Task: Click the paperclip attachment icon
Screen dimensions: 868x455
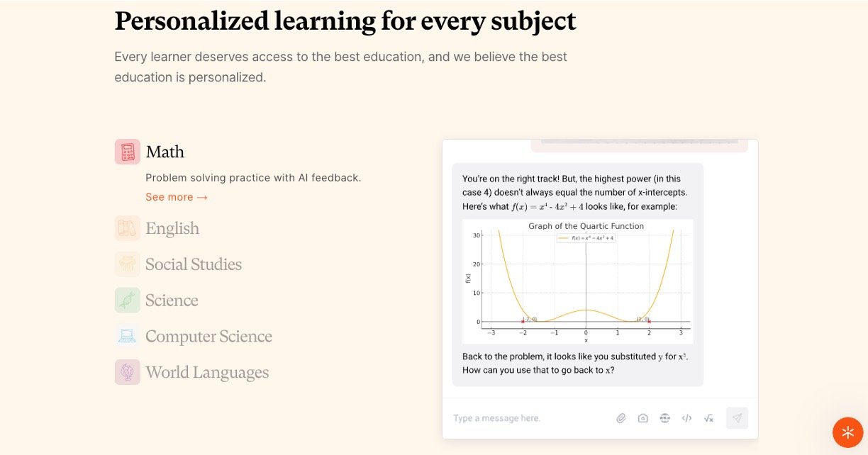Action: point(621,418)
